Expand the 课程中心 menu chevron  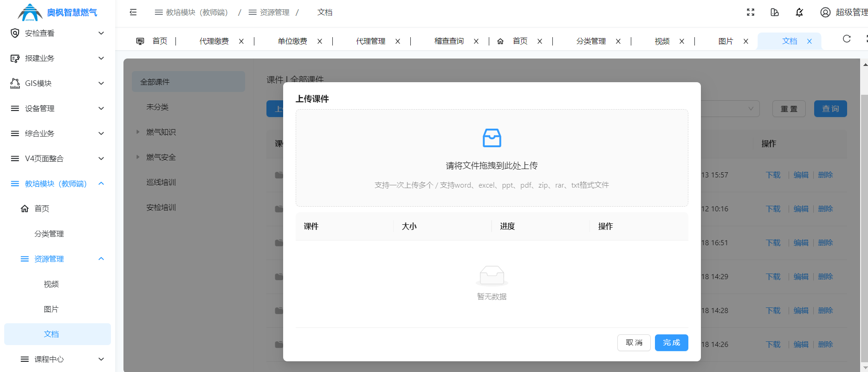[101, 359]
